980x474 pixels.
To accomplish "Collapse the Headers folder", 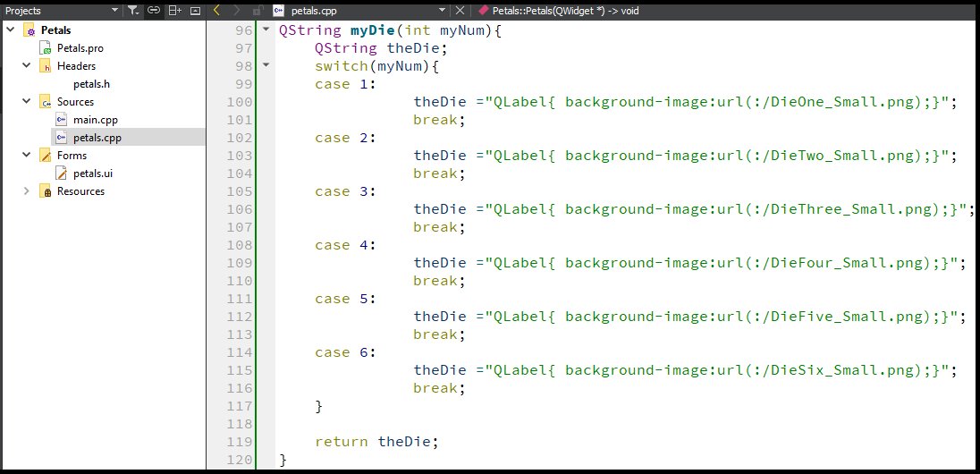I will (26, 65).
